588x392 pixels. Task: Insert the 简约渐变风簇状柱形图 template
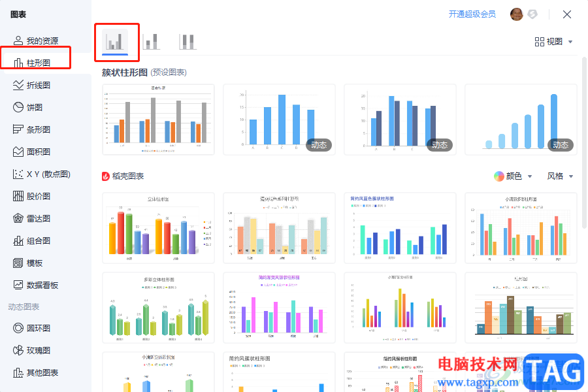[279, 308]
